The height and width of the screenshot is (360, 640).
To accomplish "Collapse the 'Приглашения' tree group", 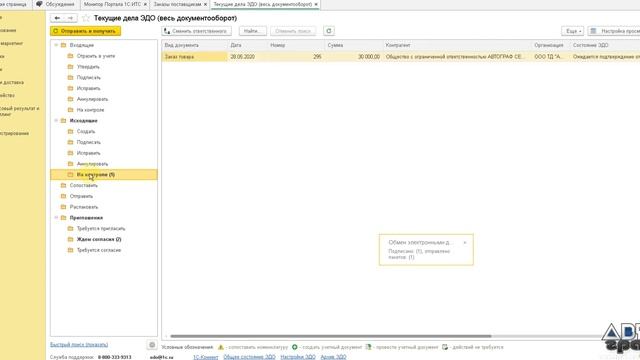I will click(56, 218).
